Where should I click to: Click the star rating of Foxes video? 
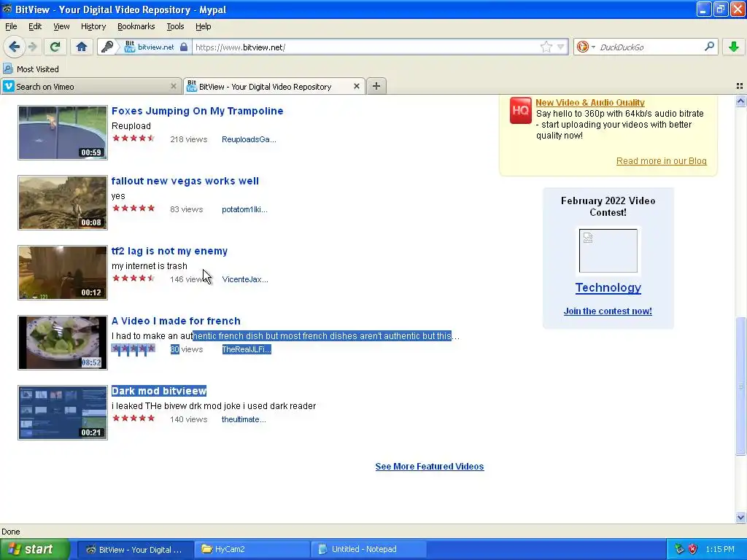[133, 138]
